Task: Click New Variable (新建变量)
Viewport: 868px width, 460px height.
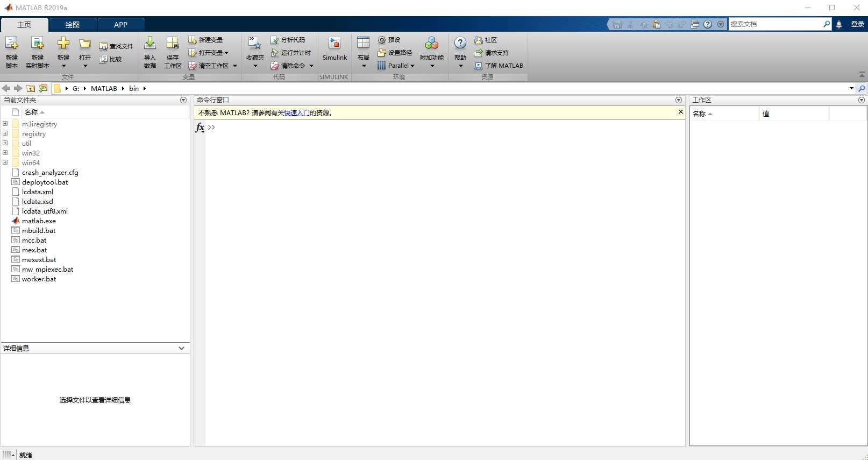Action: tap(205, 40)
